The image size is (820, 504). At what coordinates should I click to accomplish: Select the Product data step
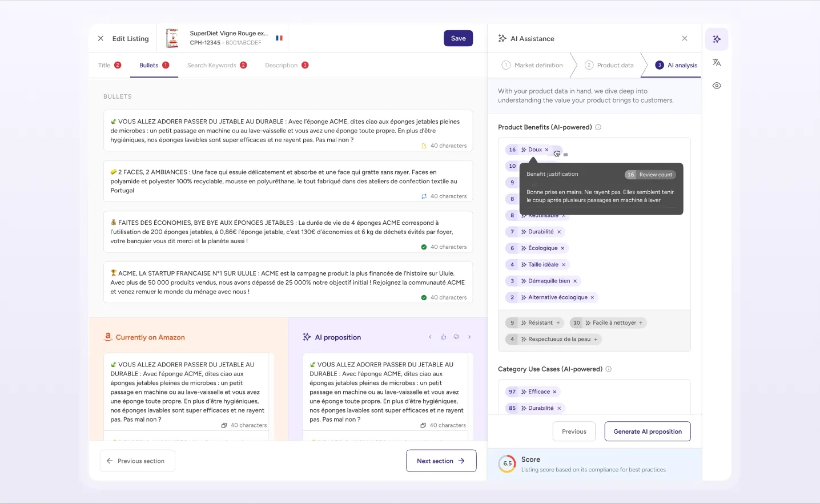click(609, 65)
